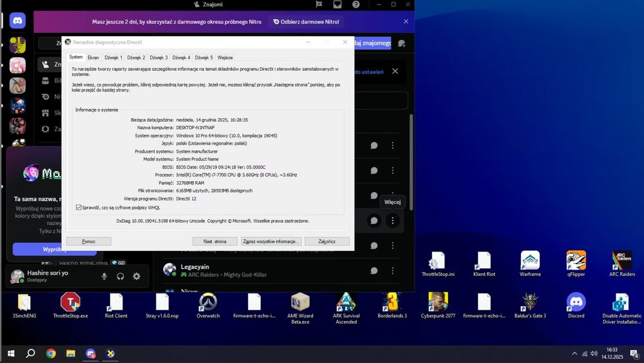Open the qFlipper desktop shortcut

(x=576, y=264)
